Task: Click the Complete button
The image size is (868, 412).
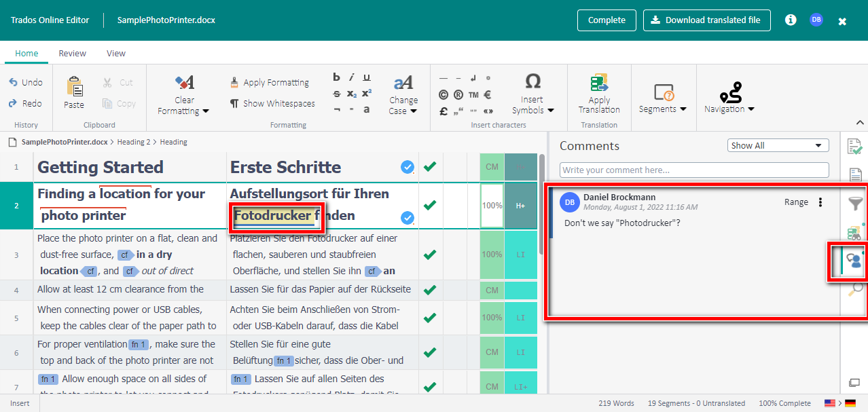Action: (x=606, y=20)
